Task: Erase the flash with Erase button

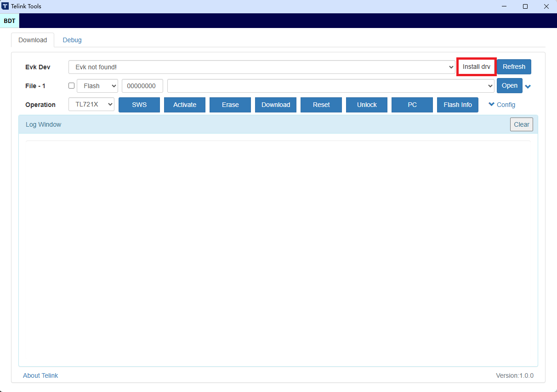Action: click(230, 105)
